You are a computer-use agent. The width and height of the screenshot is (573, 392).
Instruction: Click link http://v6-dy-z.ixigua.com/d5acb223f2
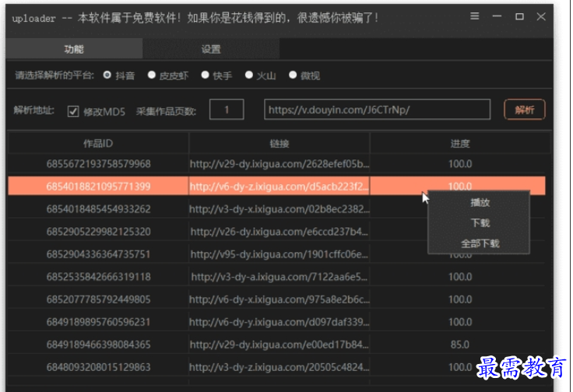tap(279, 187)
